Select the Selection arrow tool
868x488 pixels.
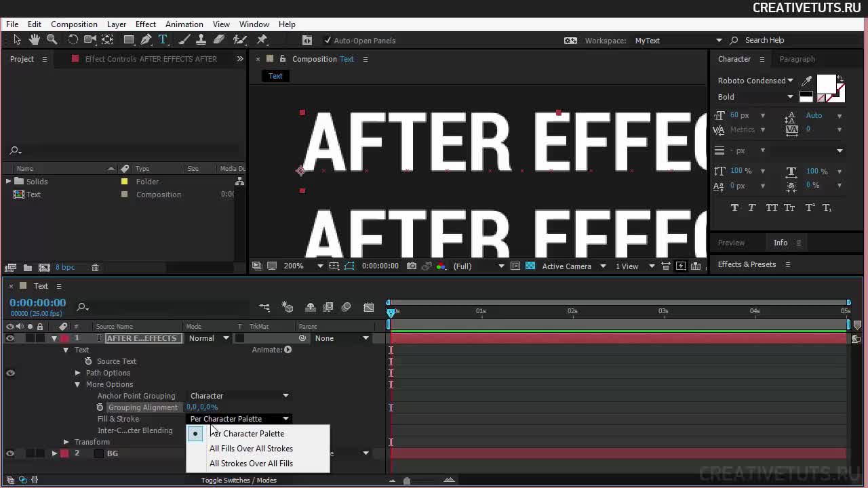point(17,40)
